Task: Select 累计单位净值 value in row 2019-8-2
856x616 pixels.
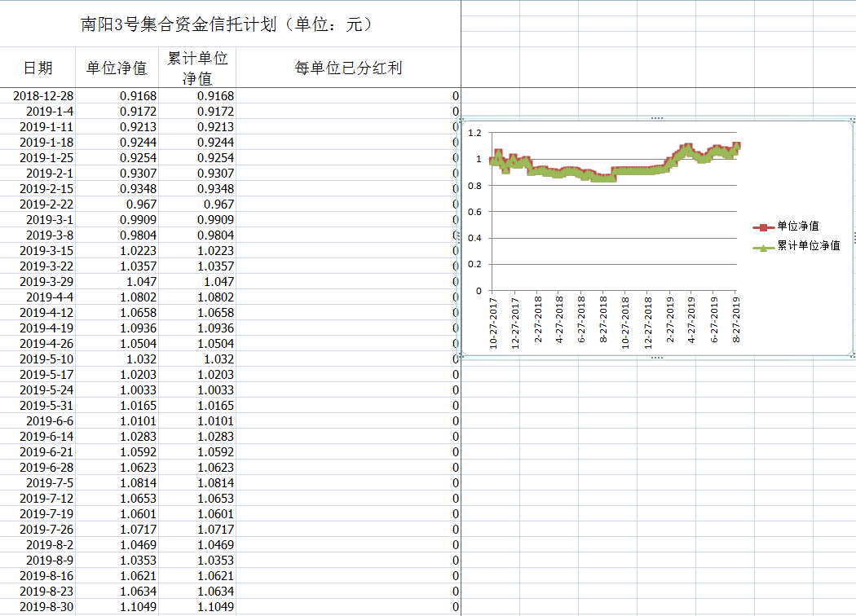Action: (197, 545)
